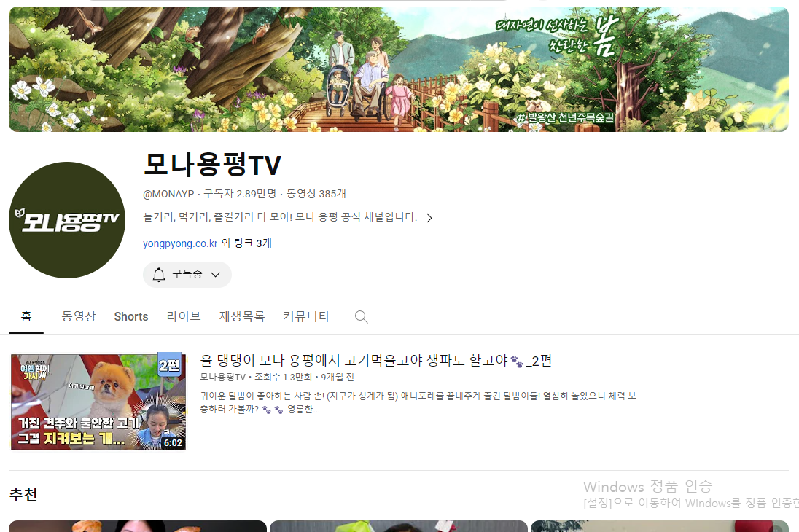Open the Shorts tab
The image size is (799, 532).
(x=131, y=317)
